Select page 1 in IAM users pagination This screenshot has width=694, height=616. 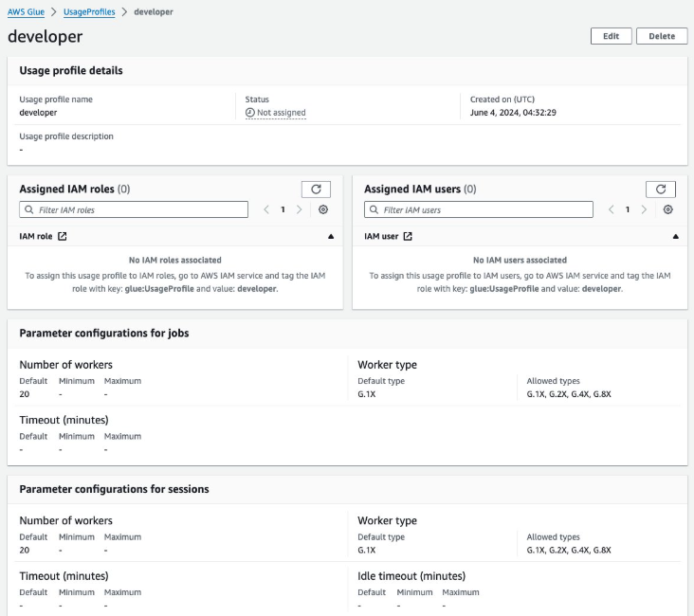(628, 209)
